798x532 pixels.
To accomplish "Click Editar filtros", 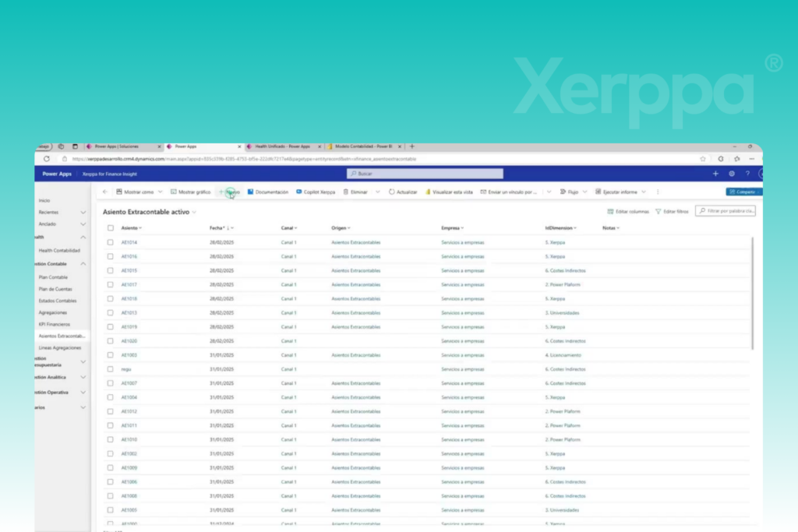I will [x=672, y=211].
